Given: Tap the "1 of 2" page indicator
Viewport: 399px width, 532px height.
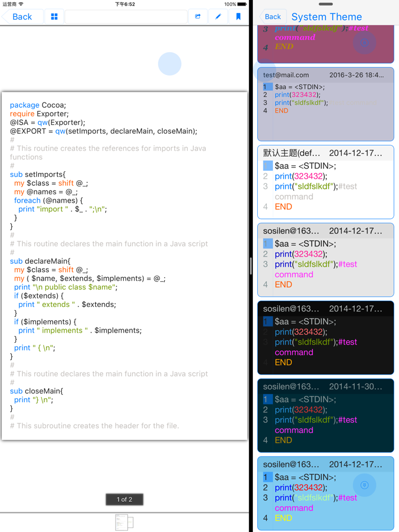Looking at the screenshot, I should point(124,500).
